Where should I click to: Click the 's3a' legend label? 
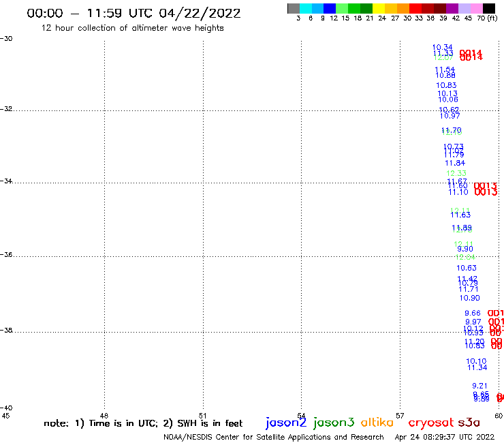(x=469, y=423)
